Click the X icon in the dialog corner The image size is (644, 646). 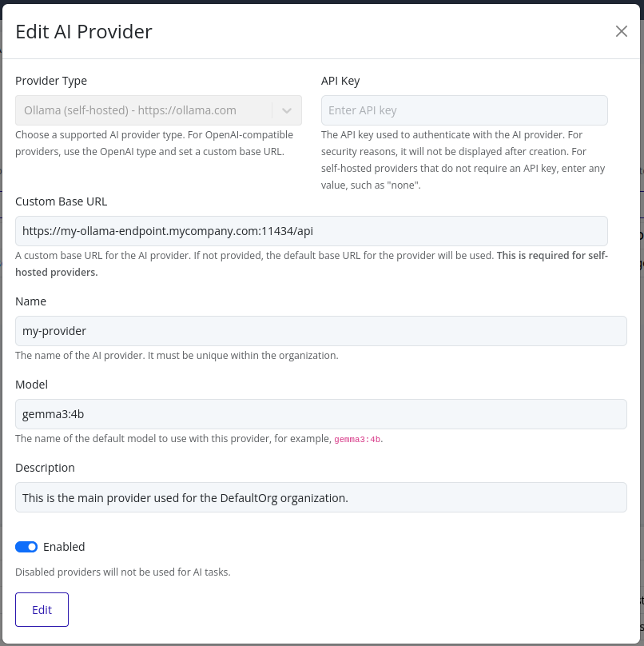coord(622,31)
